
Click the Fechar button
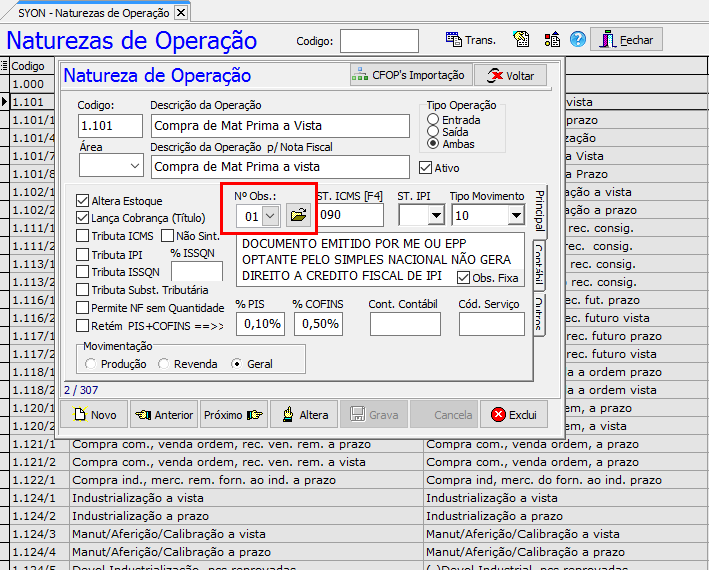click(626, 39)
